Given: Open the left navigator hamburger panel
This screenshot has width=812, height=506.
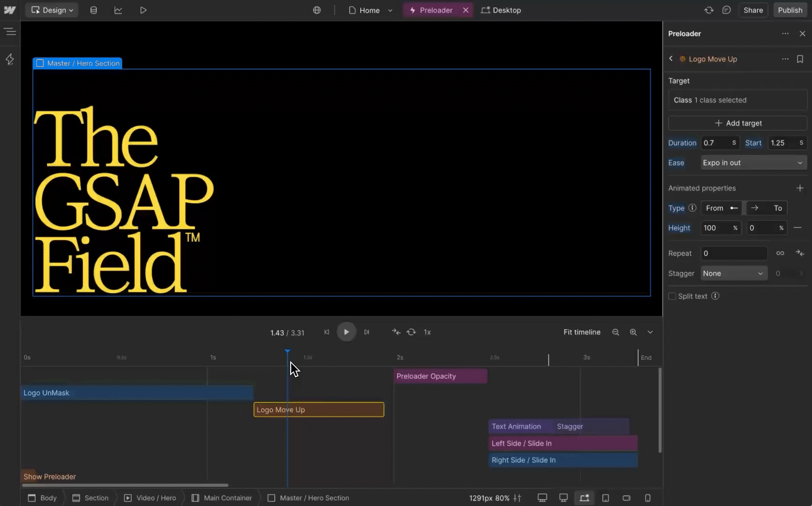Looking at the screenshot, I should pyautogui.click(x=10, y=32).
